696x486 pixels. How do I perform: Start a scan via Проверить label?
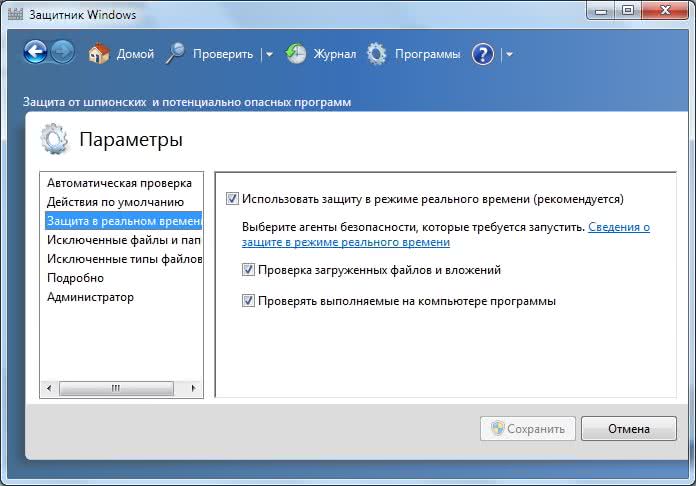223,54
